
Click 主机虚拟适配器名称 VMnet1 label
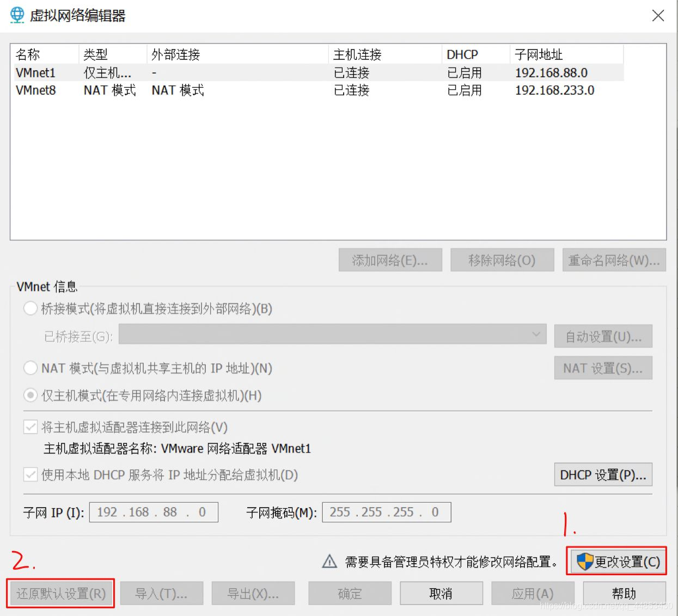pyautogui.click(x=177, y=448)
